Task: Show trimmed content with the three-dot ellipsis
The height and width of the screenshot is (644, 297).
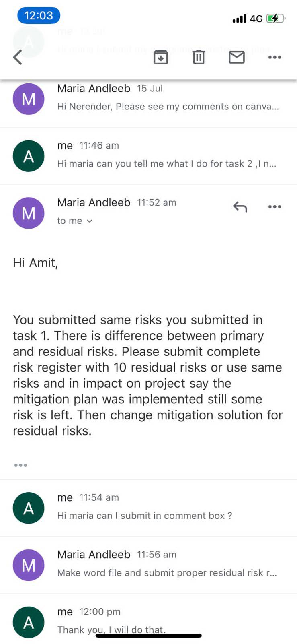Action: tap(20, 465)
